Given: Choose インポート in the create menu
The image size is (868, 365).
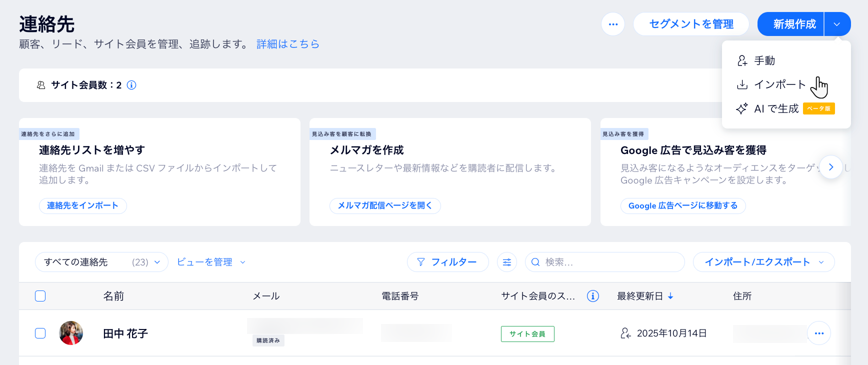Looking at the screenshot, I should pyautogui.click(x=786, y=84).
